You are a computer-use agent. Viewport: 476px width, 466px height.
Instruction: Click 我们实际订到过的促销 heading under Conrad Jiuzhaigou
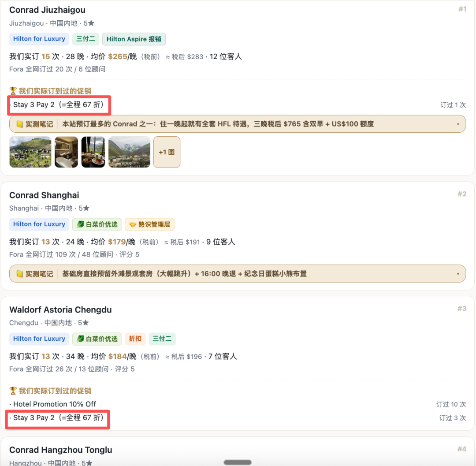[55, 91]
